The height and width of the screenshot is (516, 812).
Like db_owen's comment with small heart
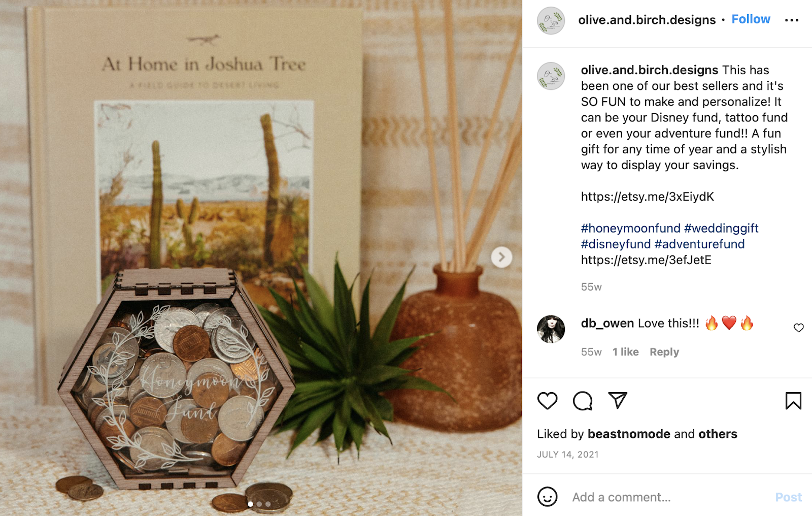[x=799, y=328]
